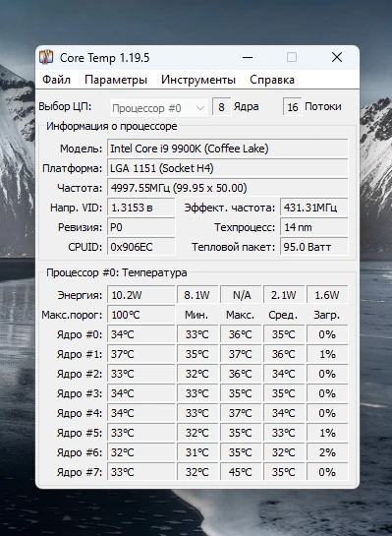
Task: Click Ядро #6 minimum temperature 31°C
Action: [x=197, y=452]
